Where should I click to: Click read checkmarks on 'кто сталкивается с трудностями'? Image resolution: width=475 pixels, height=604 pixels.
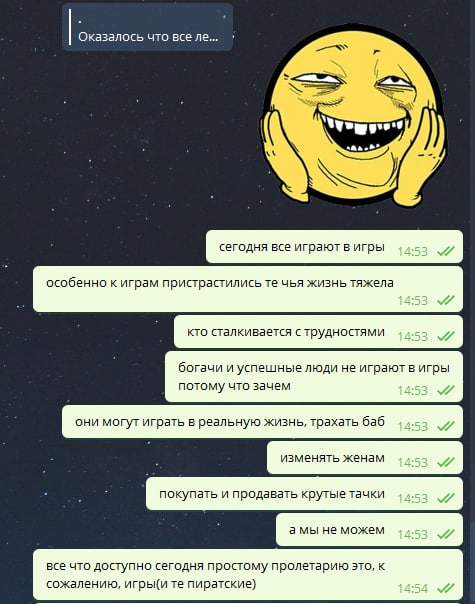tap(446, 336)
